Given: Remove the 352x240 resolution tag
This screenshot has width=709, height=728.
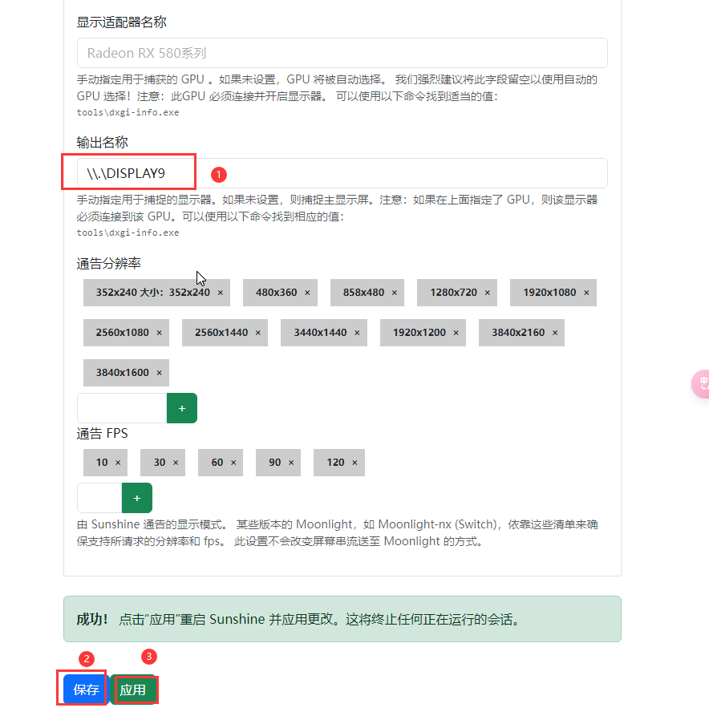Looking at the screenshot, I should click(x=221, y=293).
